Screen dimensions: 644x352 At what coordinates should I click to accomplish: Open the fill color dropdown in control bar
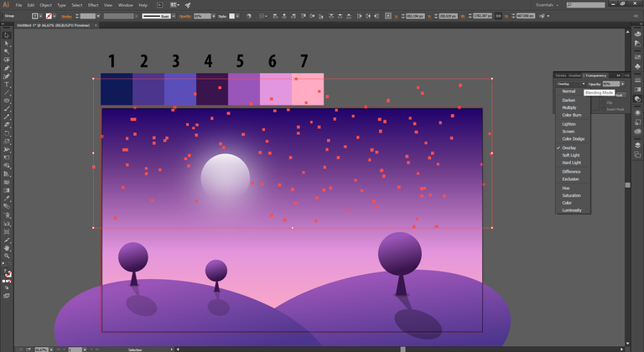40,16
